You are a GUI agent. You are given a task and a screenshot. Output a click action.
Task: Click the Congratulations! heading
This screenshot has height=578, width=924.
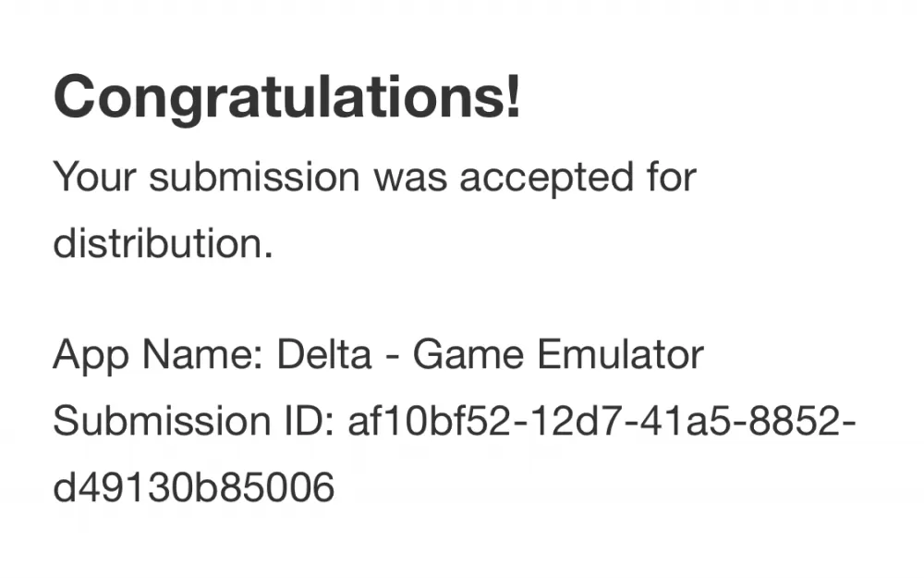(x=287, y=99)
